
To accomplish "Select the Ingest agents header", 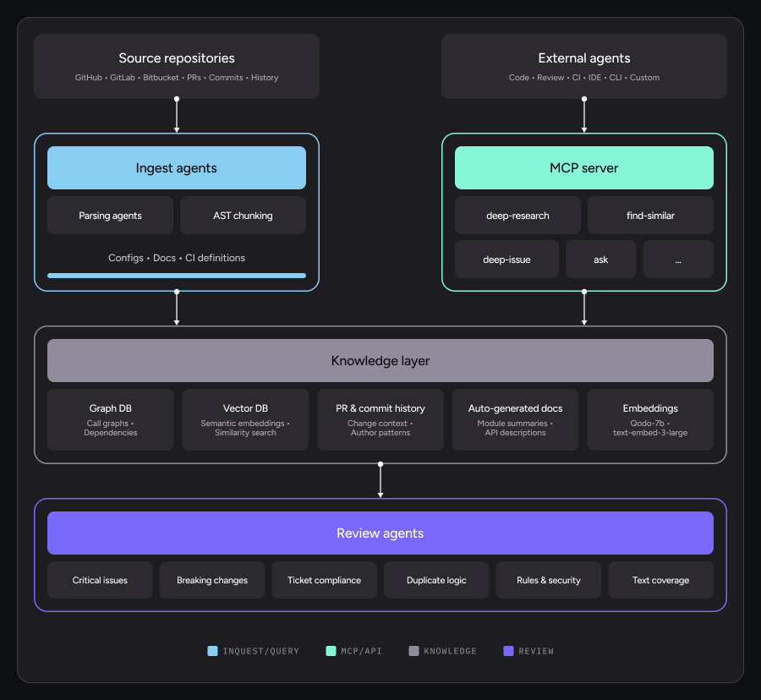I will tap(177, 168).
